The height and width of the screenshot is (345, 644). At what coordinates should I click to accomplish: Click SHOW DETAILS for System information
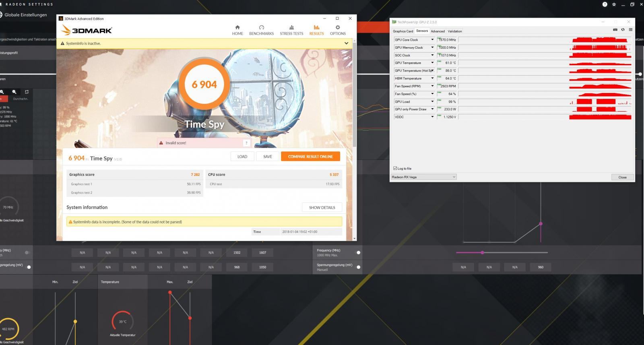pyautogui.click(x=322, y=207)
